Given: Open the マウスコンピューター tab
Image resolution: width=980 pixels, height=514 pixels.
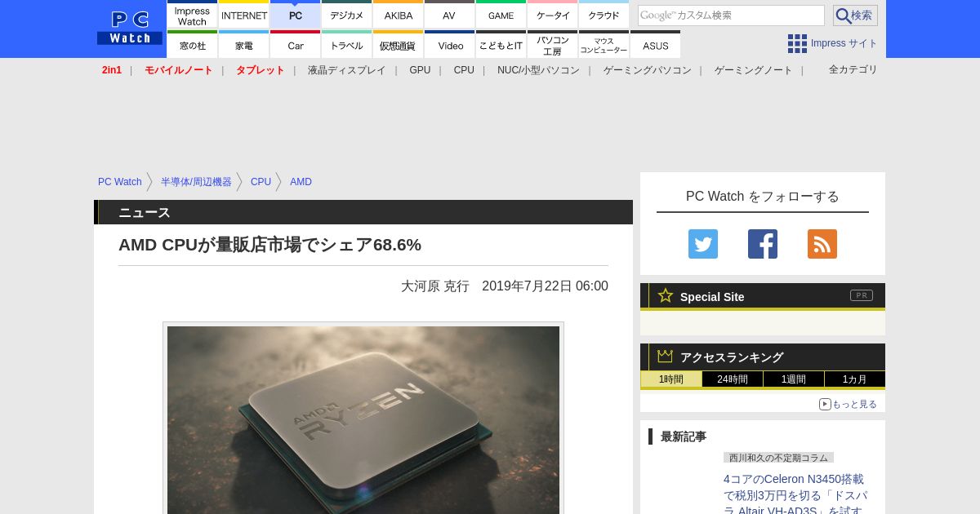Looking at the screenshot, I should [604, 44].
